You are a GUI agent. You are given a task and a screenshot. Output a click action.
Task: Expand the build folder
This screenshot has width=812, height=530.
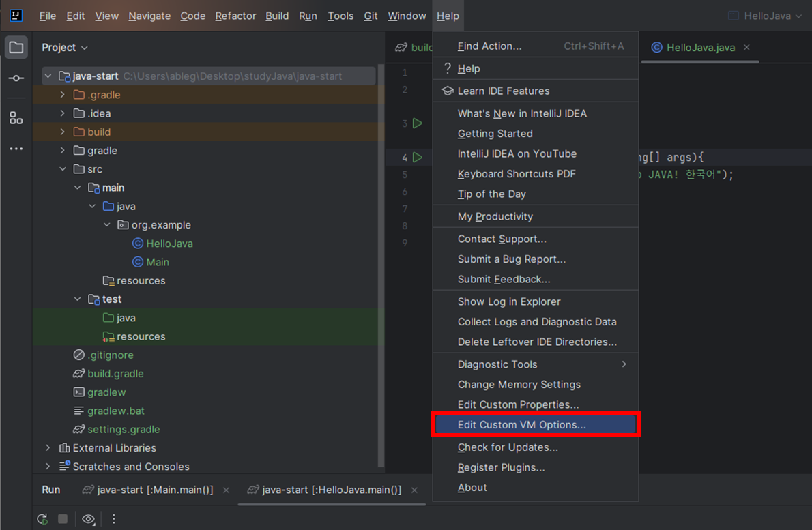pyautogui.click(x=63, y=132)
